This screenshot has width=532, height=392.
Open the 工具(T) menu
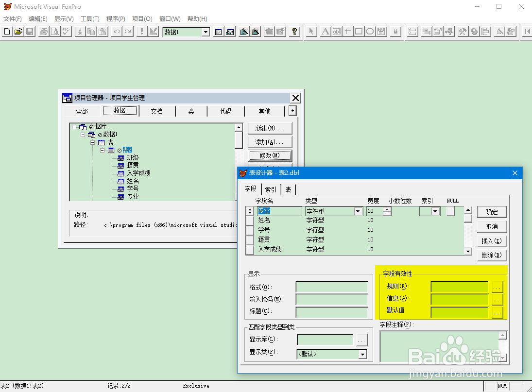coord(90,18)
